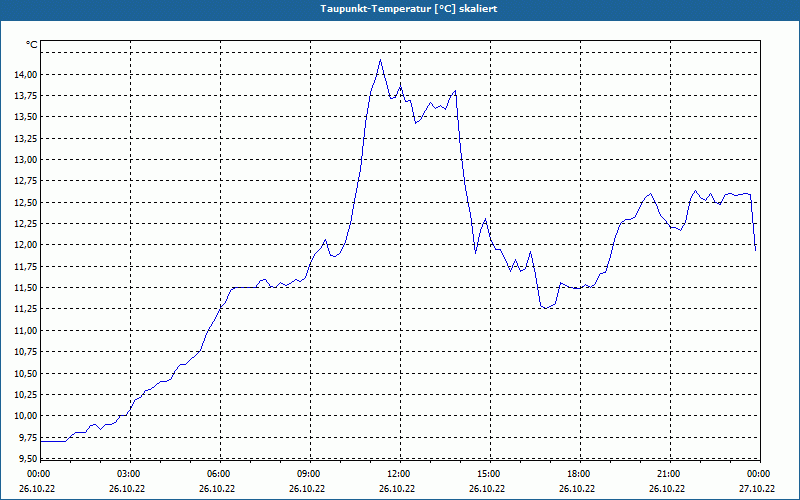Click the 9,75 y-axis value
The height and width of the screenshot is (500, 800).
[28, 437]
